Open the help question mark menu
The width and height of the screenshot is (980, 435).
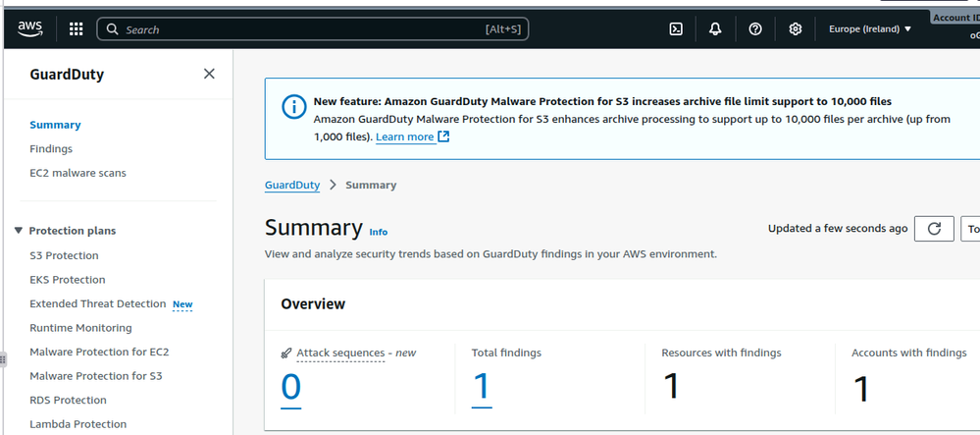pyautogui.click(x=755, y=29)
